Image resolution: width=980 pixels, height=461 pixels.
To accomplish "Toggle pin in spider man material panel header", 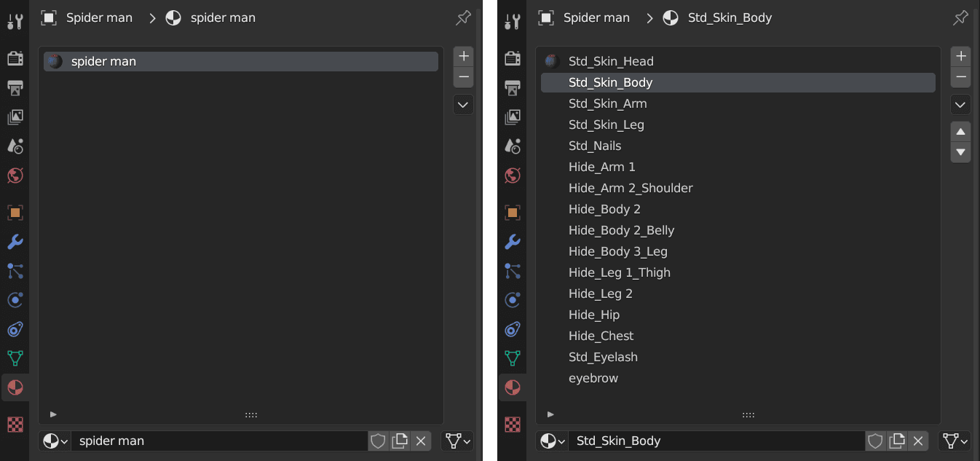I will pyautogui.click(x=463, y=18).
